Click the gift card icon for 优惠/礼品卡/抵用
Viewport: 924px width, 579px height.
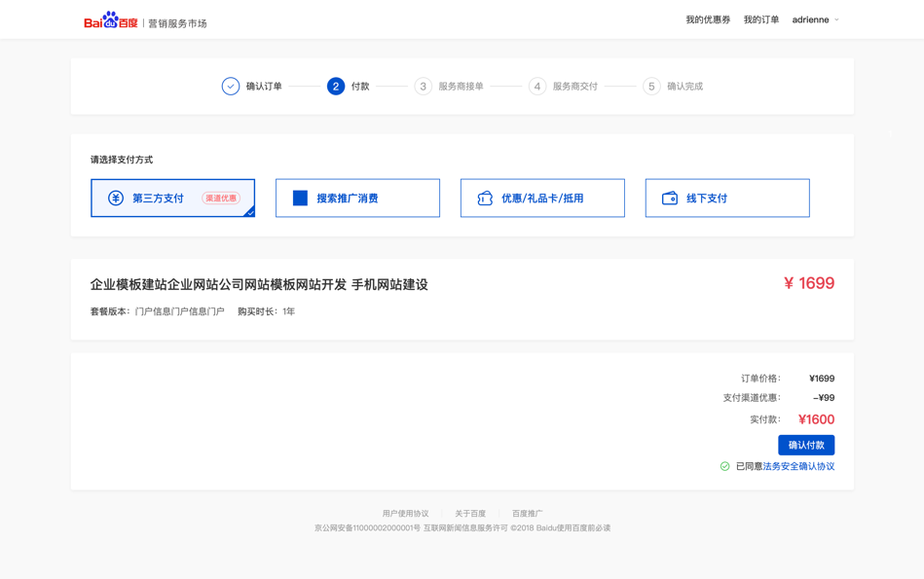pos(485,198)
